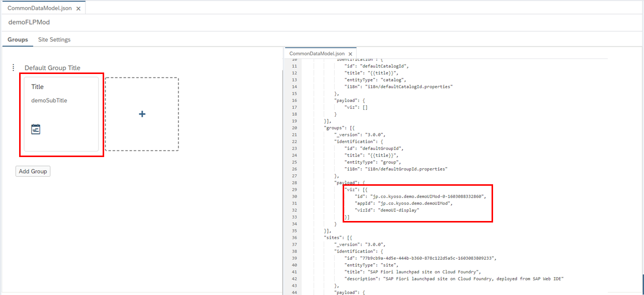Click the "entityType": "group" line
644x295 pixels.
(x=372, y=162)
